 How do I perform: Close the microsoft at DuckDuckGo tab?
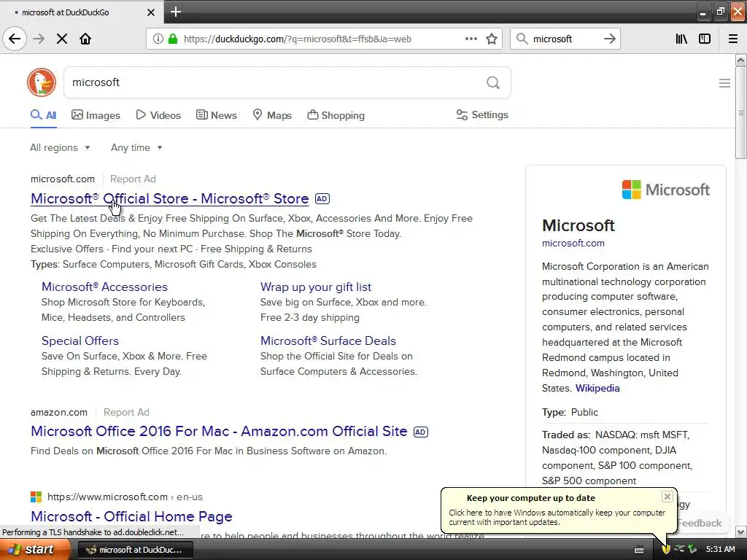point(150,12)
